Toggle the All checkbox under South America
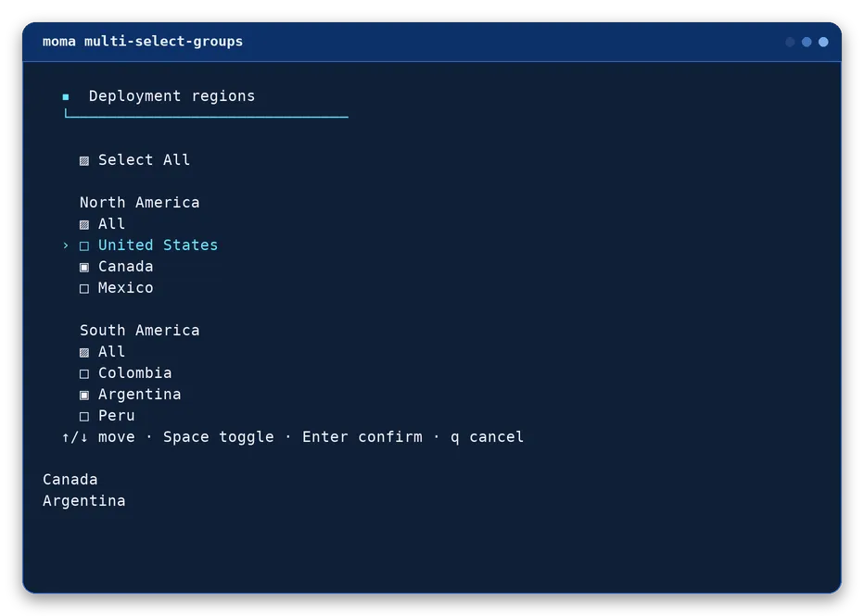Viewport: 864px width, 616px height. point(84,352)
